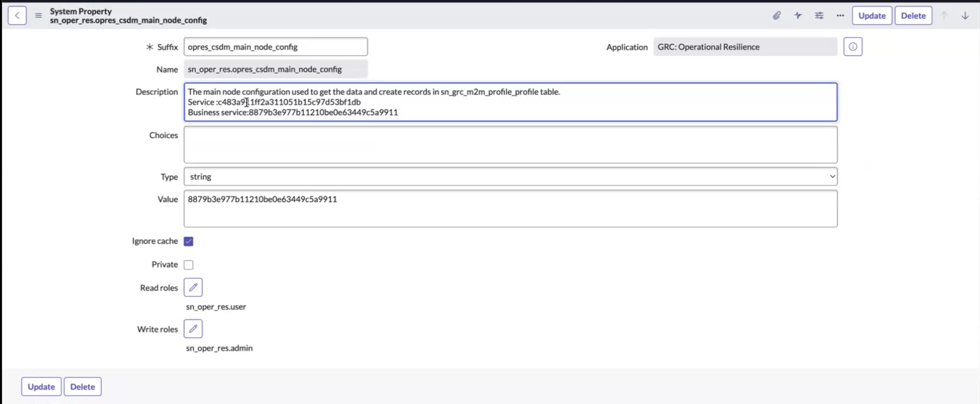Click the read-only Name field

tap(276, 69)
